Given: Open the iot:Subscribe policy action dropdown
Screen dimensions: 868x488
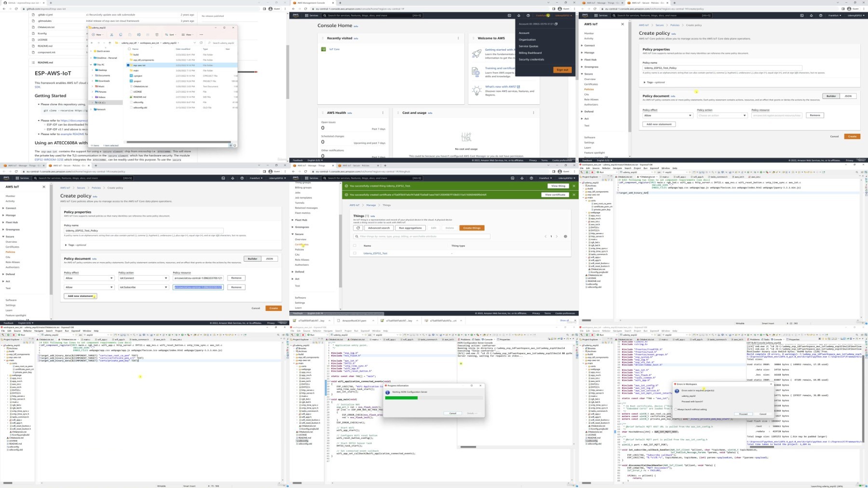Looking at the screenshot, I should [143, 287].
